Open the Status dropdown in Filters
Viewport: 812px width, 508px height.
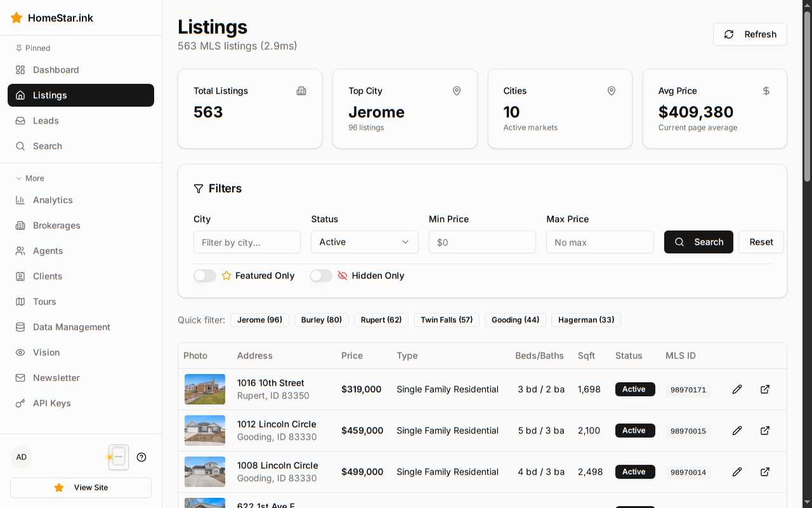[364, 242]
